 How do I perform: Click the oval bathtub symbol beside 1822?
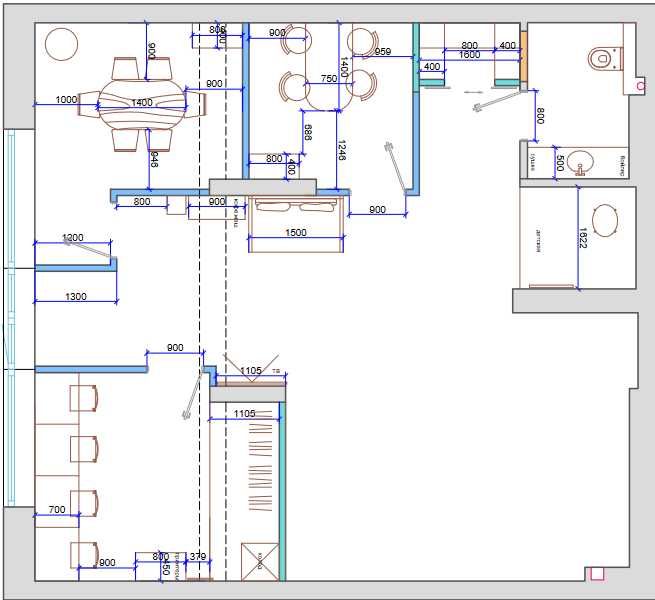pyautogui.click(x=605, y=220)
